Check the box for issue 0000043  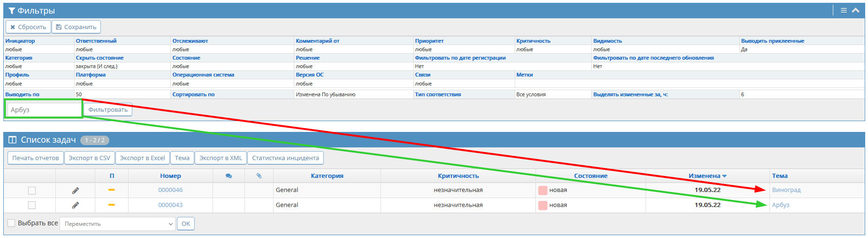[32, 205]
